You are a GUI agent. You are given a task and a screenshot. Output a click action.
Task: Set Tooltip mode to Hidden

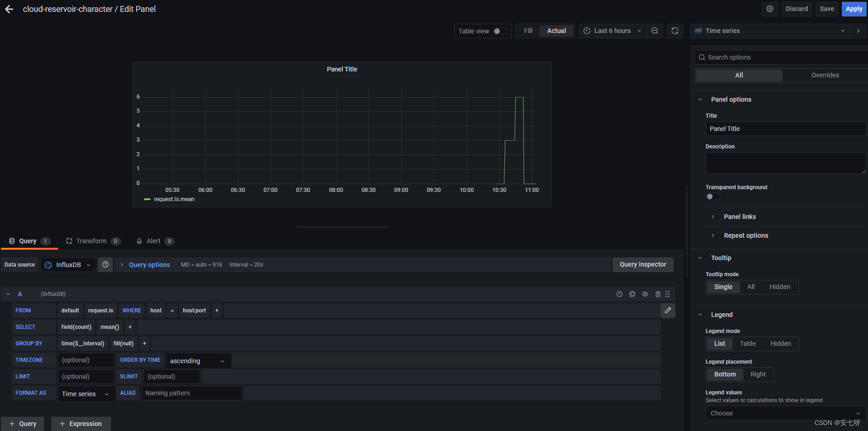point(780,287)
